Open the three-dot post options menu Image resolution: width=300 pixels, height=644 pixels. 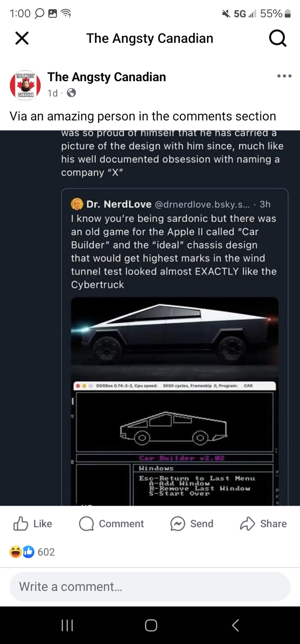[284, 76]
